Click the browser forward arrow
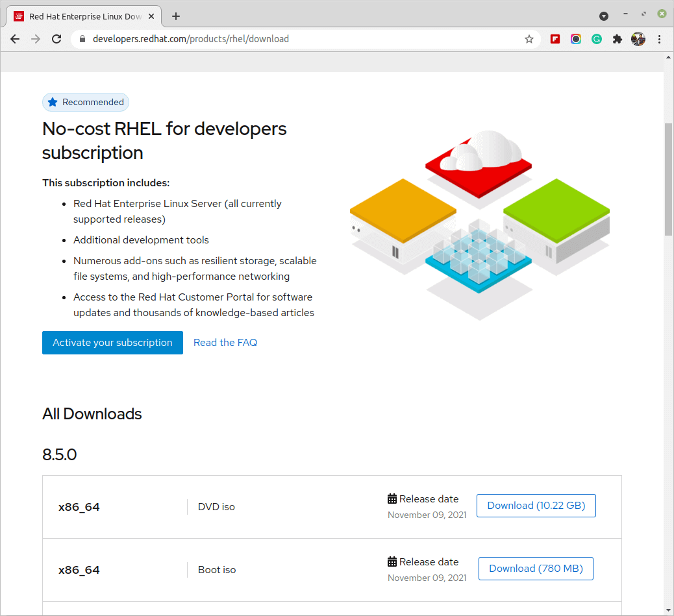 pyautogui.click(x=36, y=39)
